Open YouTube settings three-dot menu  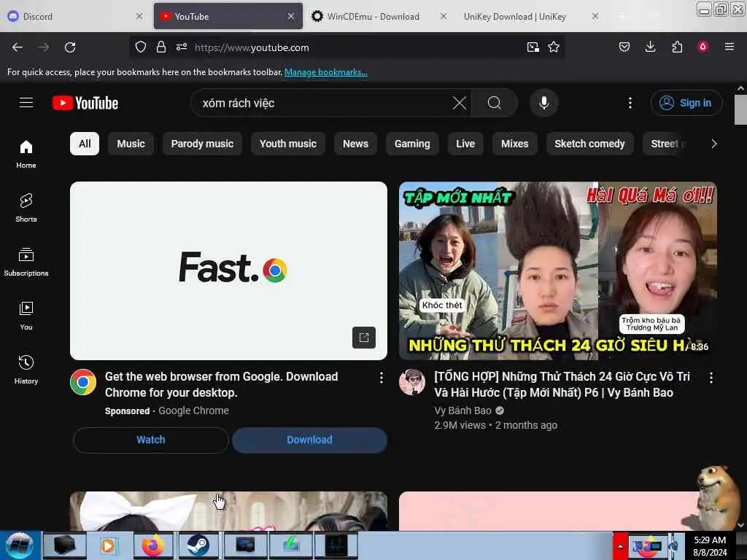[x=630, y=103]
